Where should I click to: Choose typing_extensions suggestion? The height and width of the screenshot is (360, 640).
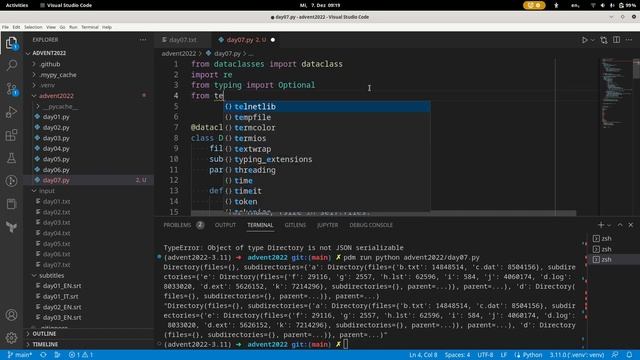tap(327, 160)
